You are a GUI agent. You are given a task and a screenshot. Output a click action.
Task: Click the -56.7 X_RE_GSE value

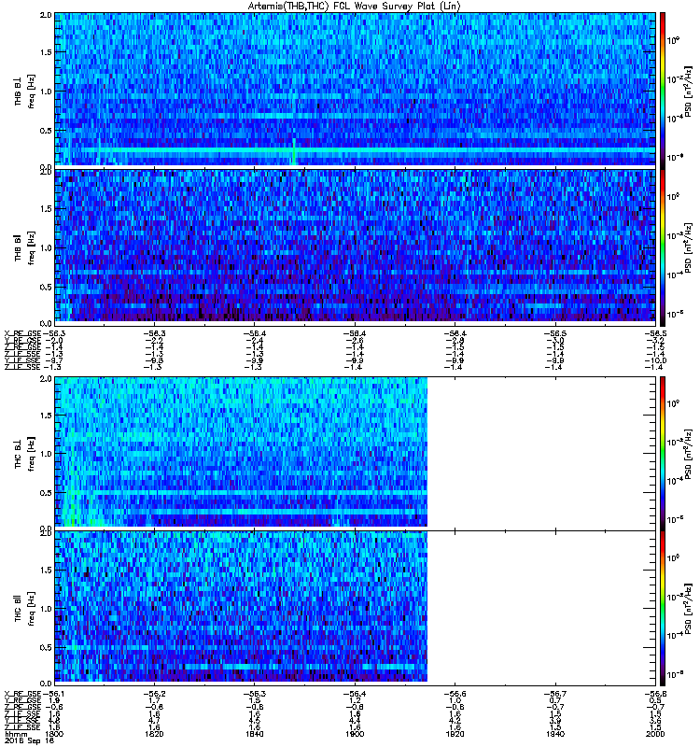pos(555,694)
